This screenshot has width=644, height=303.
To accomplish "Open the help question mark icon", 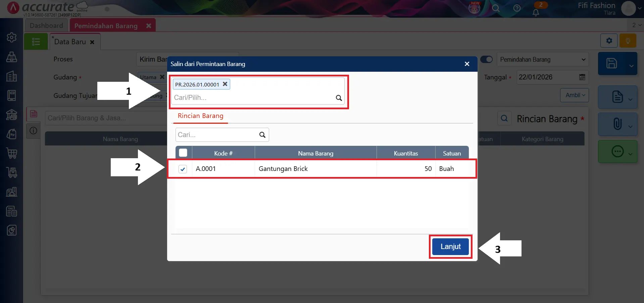I will [517, 8].
